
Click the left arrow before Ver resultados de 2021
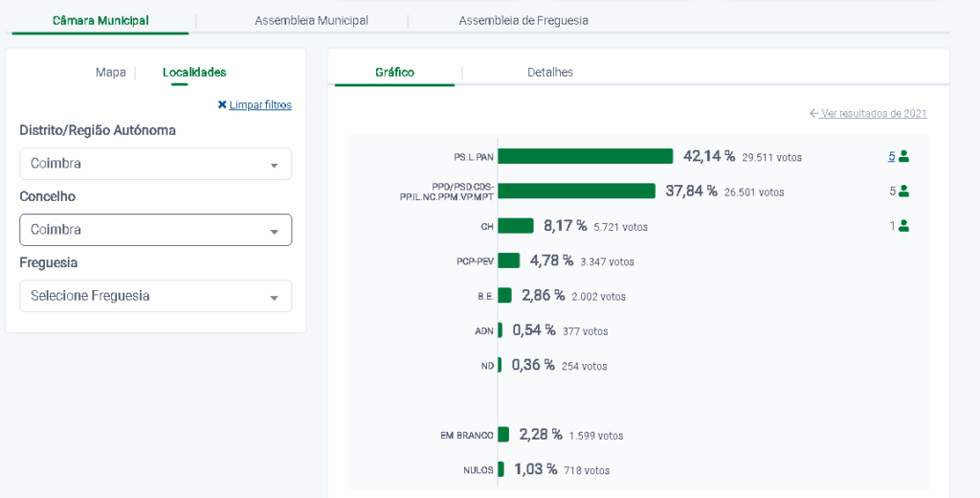[814, 114]
